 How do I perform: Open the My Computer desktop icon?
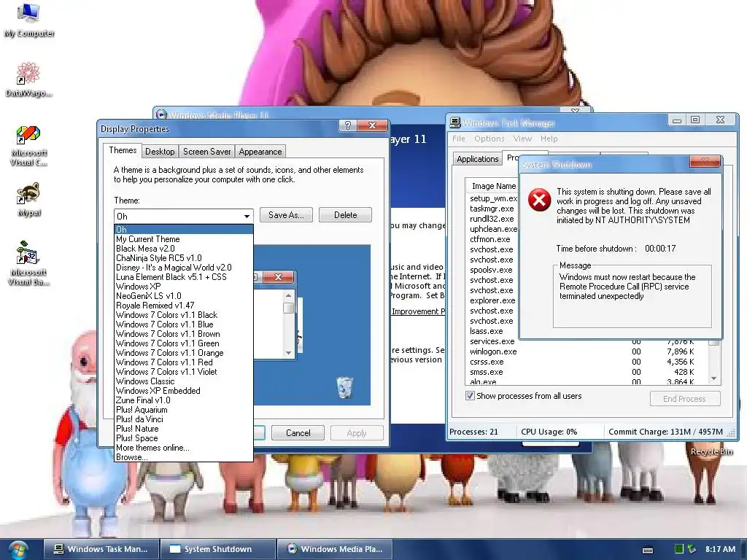[28, 20]
